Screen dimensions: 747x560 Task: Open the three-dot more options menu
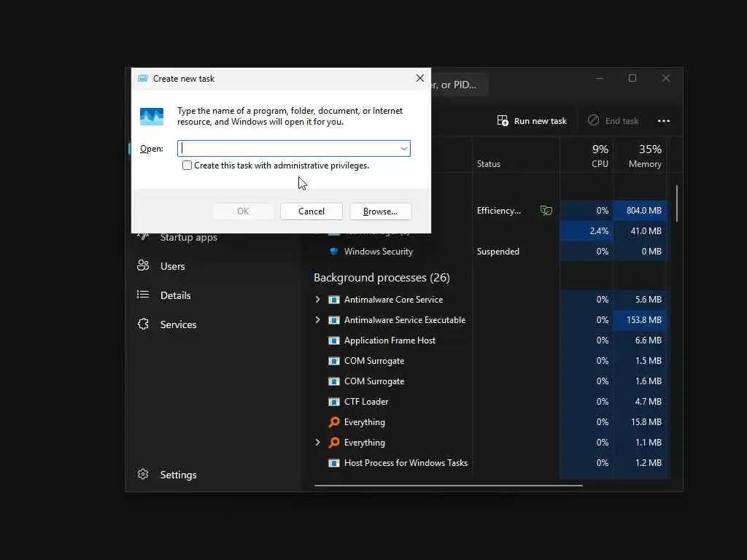pyautogui.click(x=664, y=121)
